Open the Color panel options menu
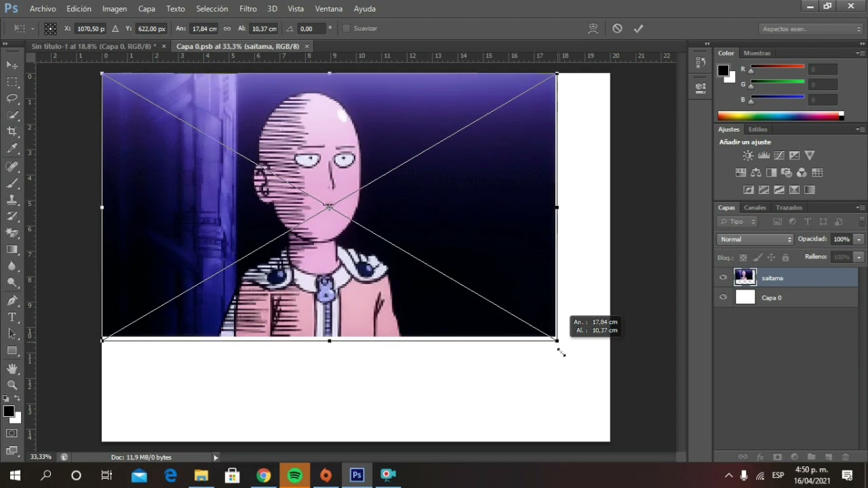 [860, 53]
